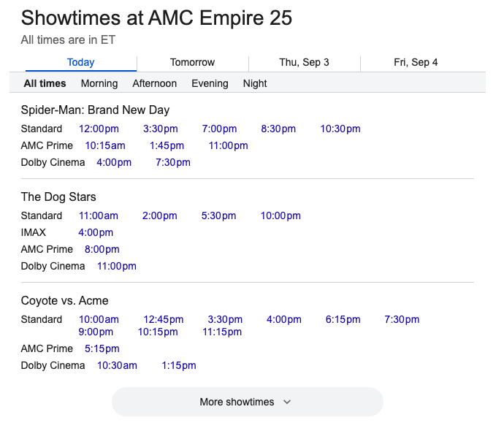Choose Spider-Man Standard 8:30pm showtime

pos(278,129)
